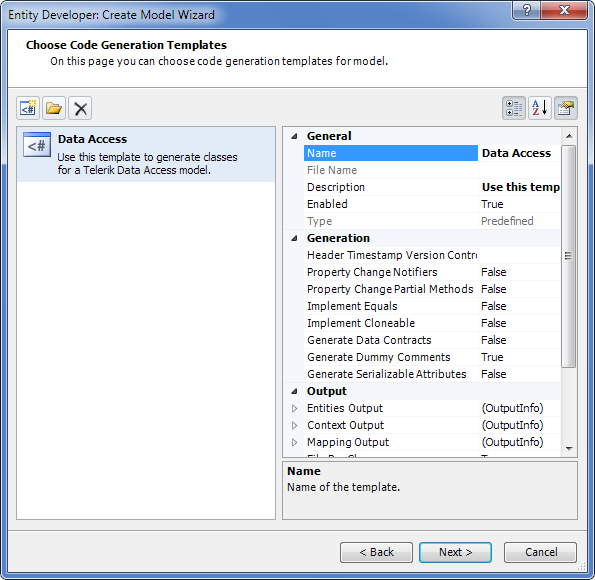
Task: Click the help question mark button
Action: 527,10
